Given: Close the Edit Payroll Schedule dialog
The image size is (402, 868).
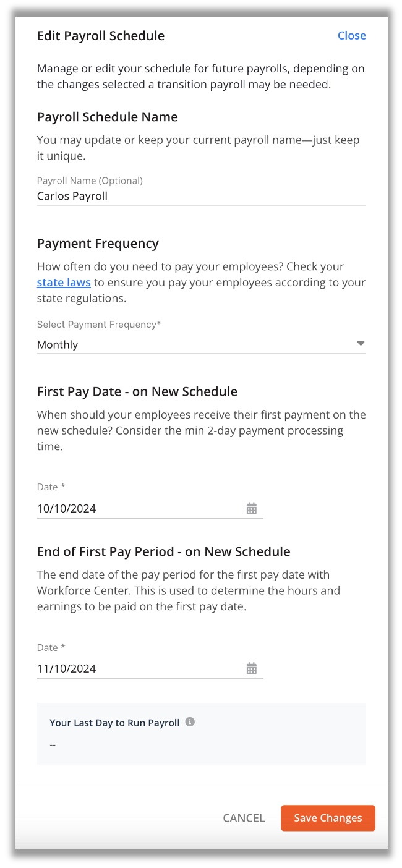Looking at the screenshot, I should point(352,35).
